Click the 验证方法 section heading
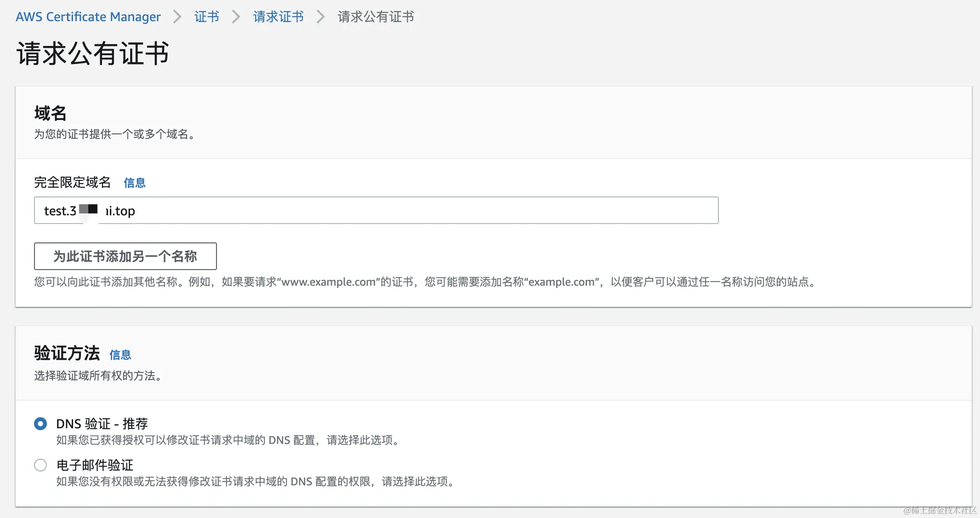 (67, 353)
